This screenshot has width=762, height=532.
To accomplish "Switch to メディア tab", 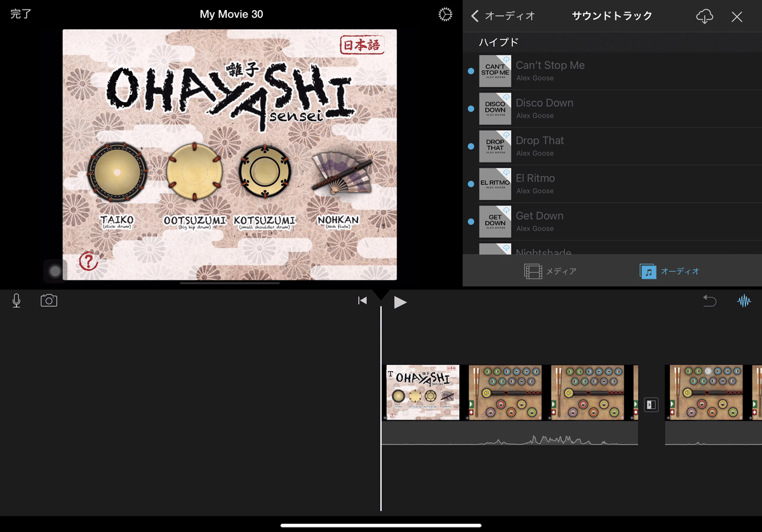I will point(550,271).
